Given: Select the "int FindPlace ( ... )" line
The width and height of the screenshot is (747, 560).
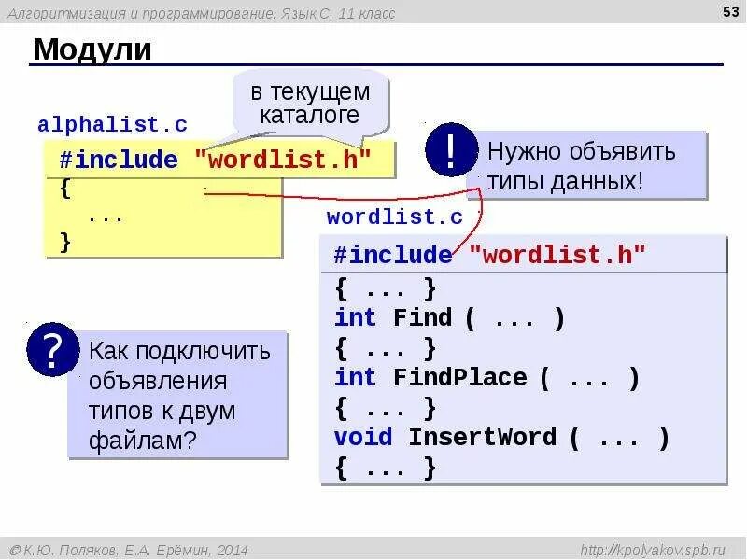Looking at the screenshot, I should (x=486, y=378).
